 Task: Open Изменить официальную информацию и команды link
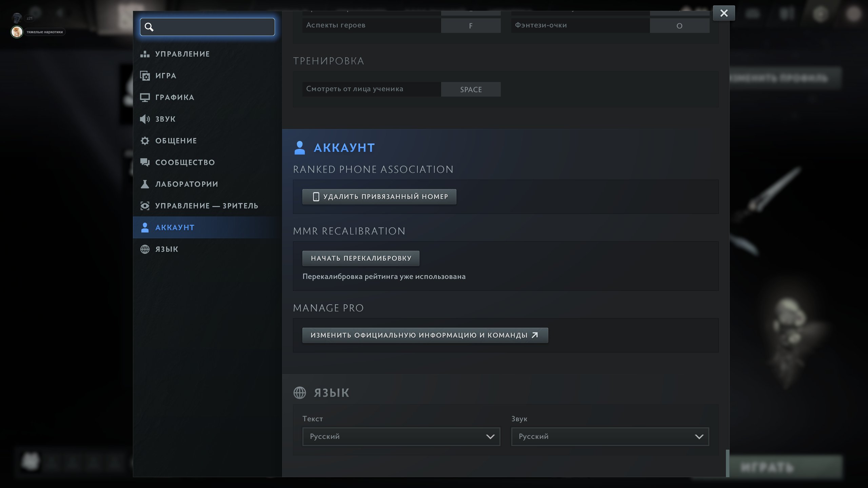pos(425,335)
